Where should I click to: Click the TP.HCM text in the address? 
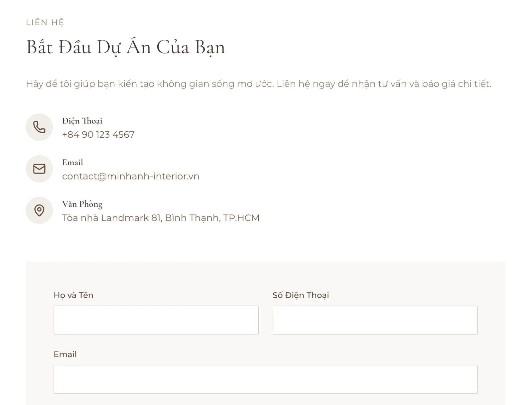pos(241,218)
